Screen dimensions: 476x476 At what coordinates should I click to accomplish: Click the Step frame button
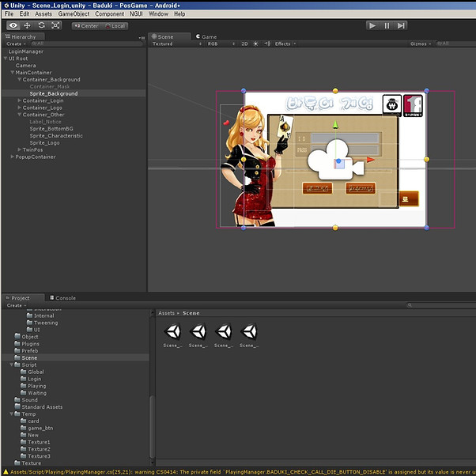coord(401,26)
